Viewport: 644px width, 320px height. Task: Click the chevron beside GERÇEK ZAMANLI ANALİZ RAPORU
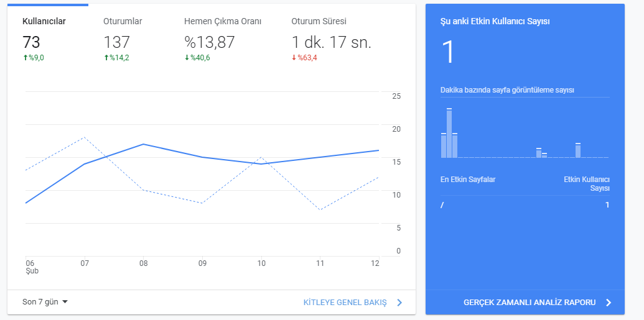[609, 303]
